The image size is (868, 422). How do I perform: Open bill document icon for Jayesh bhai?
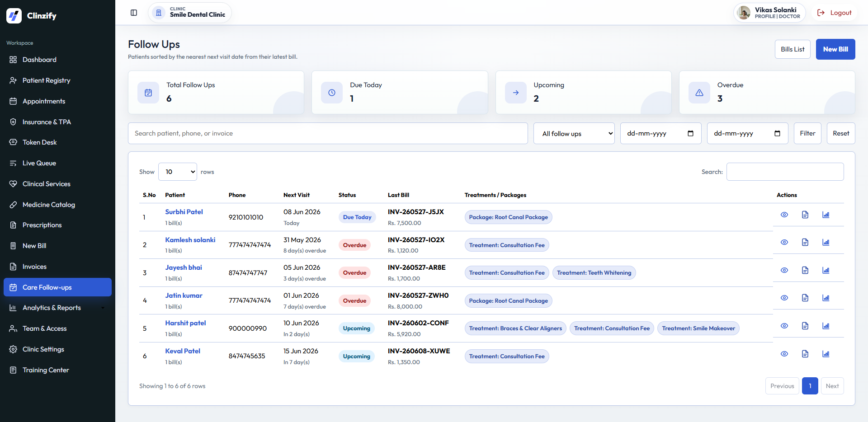(805, 270)
